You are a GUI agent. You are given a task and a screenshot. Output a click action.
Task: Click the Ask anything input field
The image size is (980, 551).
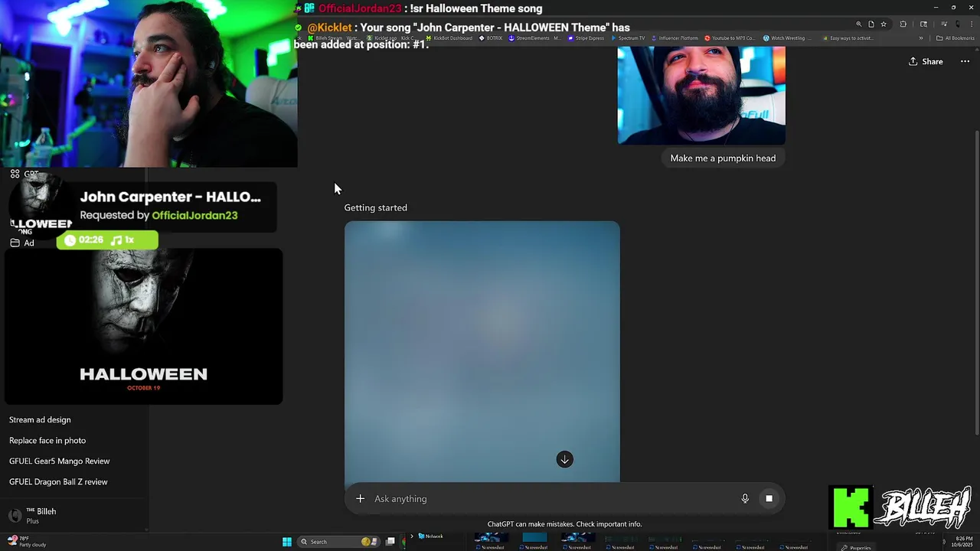coord(551,499)
